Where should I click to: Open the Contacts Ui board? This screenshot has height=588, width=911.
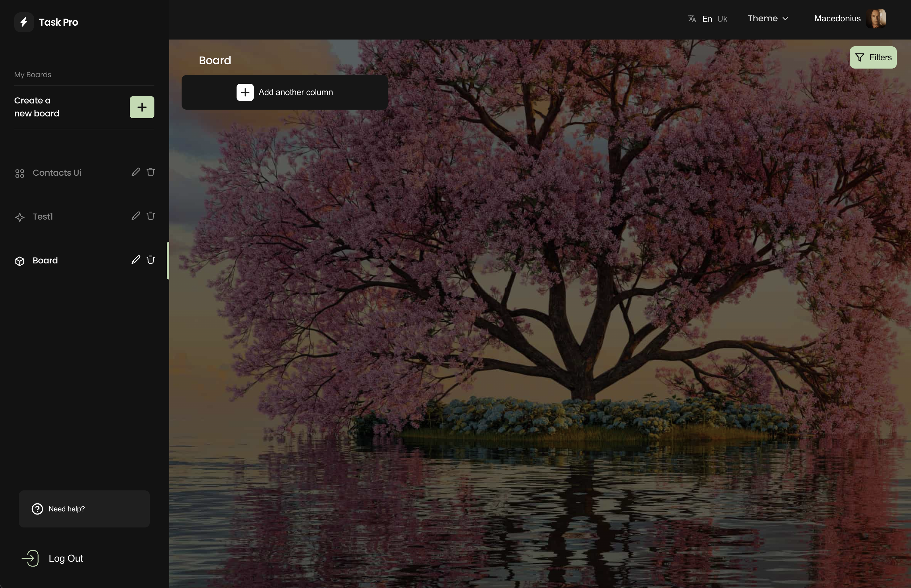click(x=57, y=173)
